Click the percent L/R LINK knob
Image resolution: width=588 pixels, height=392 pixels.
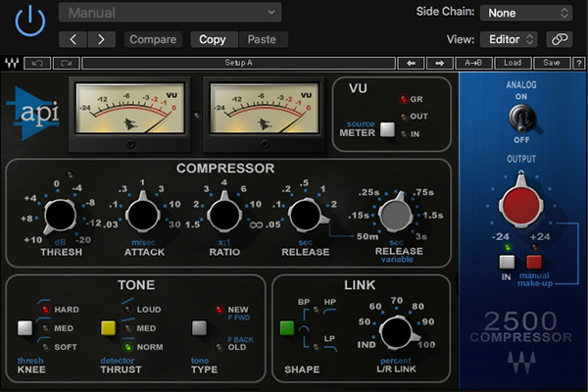(x=397, y=333)
